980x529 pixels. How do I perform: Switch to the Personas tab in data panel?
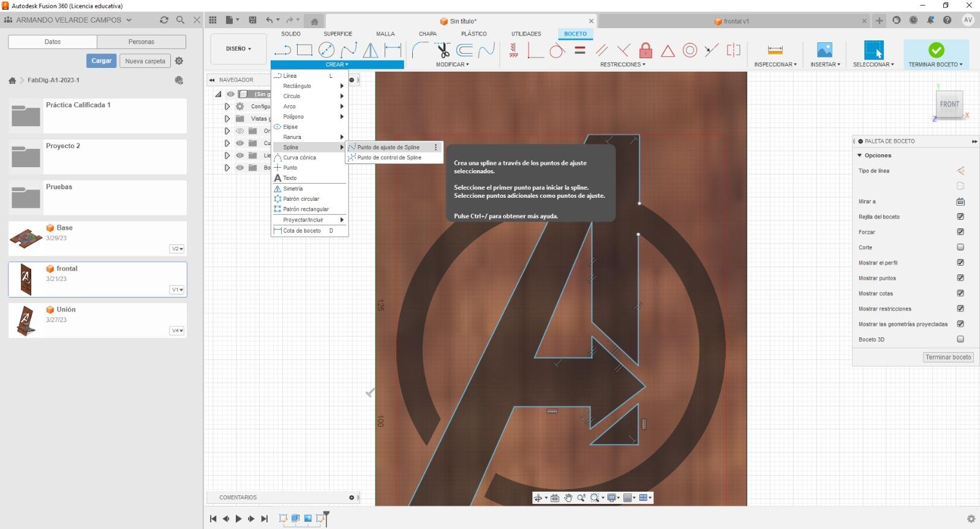click(141, 42)
